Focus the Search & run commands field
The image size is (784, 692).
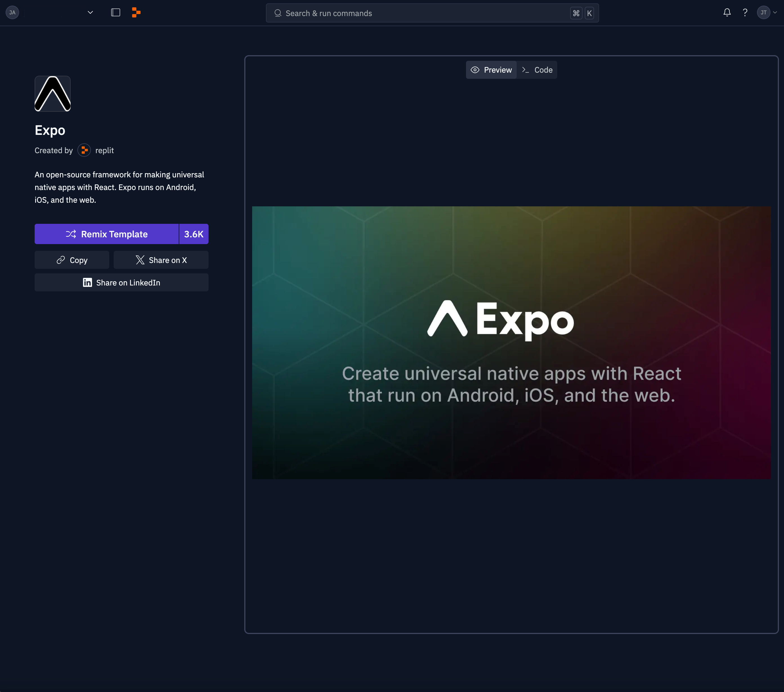coord(422,13)
